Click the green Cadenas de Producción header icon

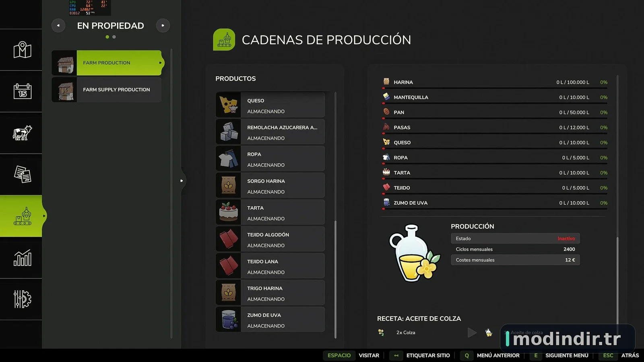pos(224,39)
